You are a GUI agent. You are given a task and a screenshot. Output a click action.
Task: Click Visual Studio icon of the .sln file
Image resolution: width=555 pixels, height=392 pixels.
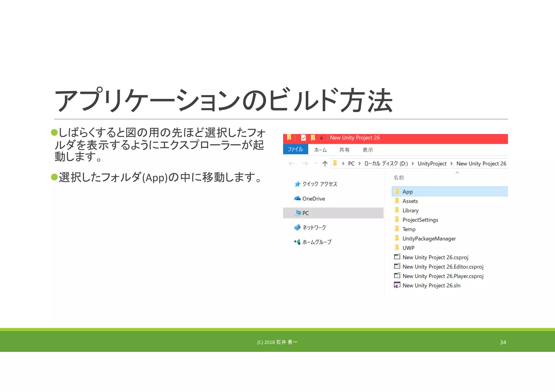(397, 285)
